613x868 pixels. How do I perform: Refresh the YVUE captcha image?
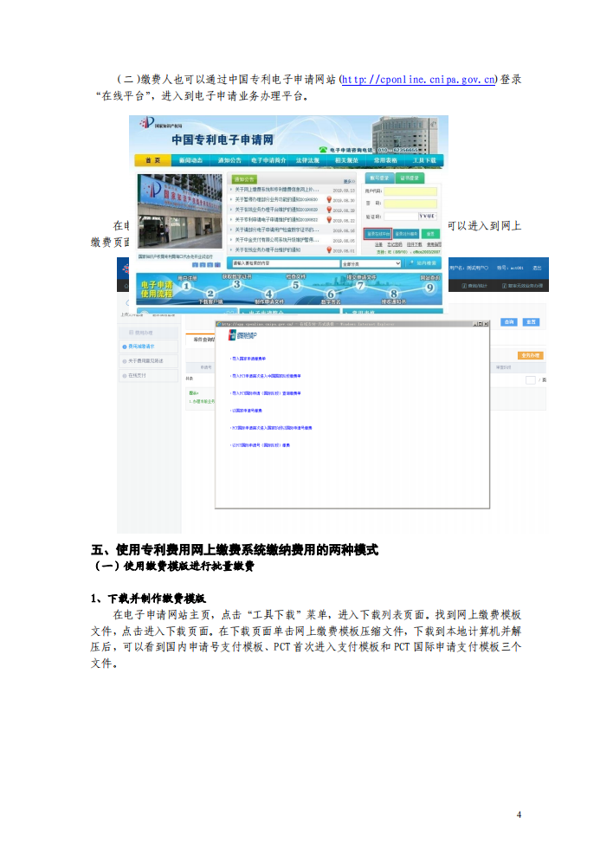pos(427,217)
